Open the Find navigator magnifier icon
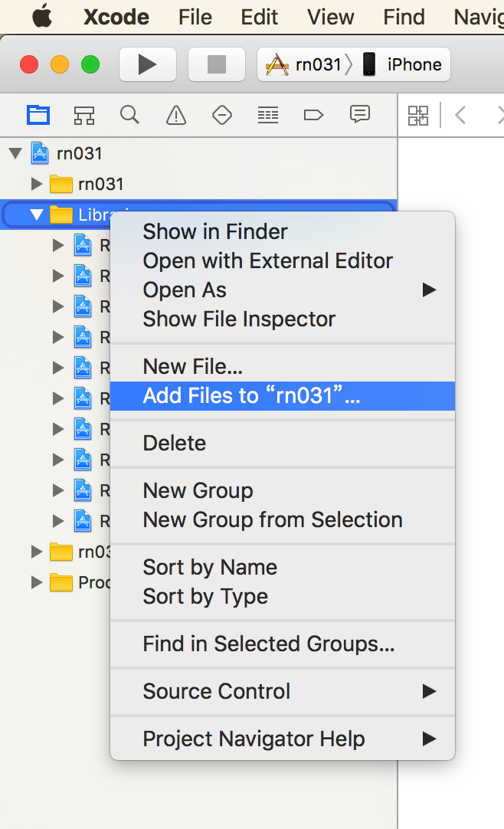Screen dimensions: 504x829 130,115
